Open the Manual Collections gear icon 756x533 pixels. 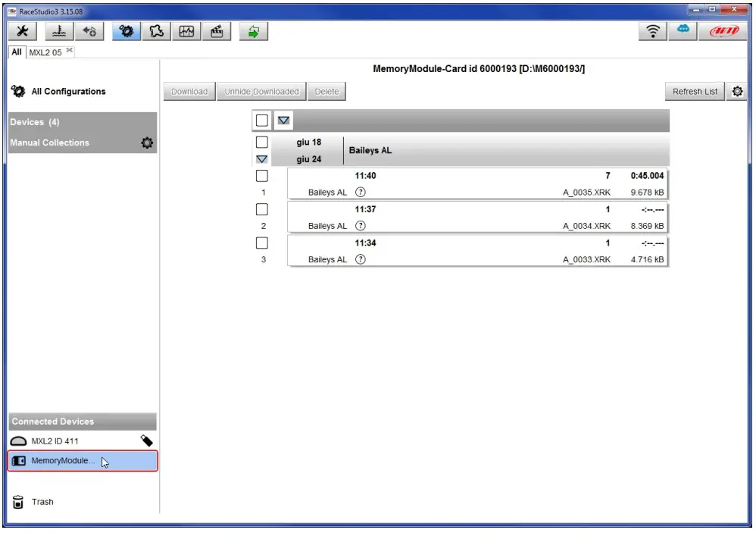click(147, 143)
